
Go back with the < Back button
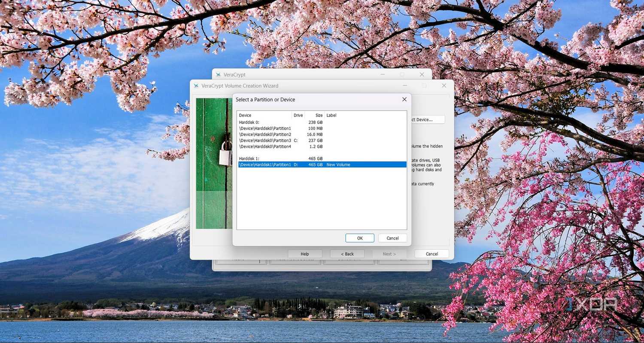(x=347, y=254)
